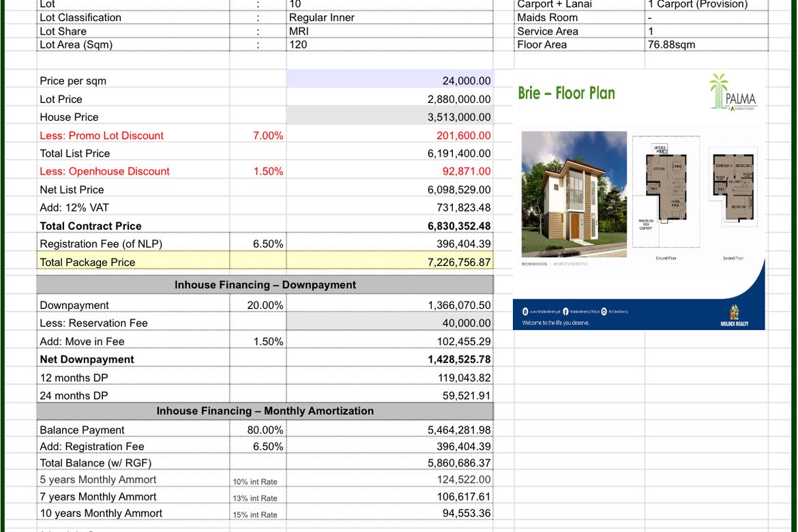Select the Downpayment 20.00% percentage cell

(x=258, y=304)
